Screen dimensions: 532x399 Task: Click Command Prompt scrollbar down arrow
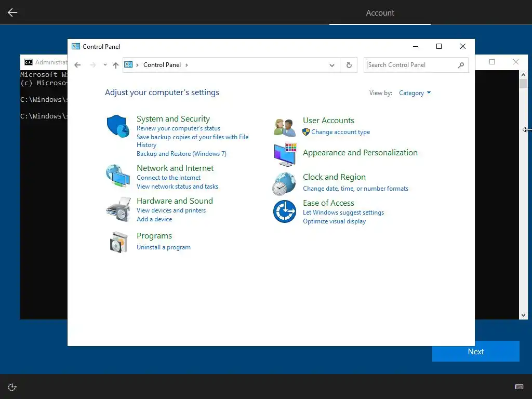pyautogui.click(x=523, y=315)
